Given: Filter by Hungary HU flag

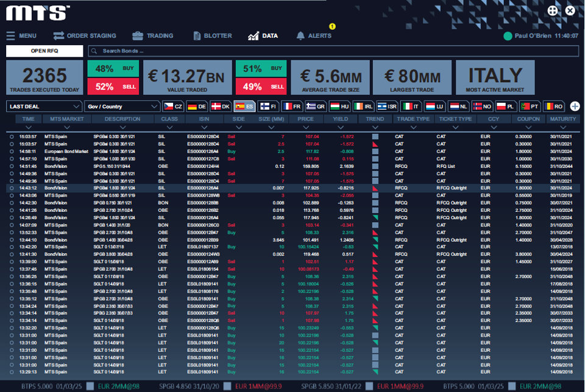Looking at the screenshot, I should [x=339, y=106].
